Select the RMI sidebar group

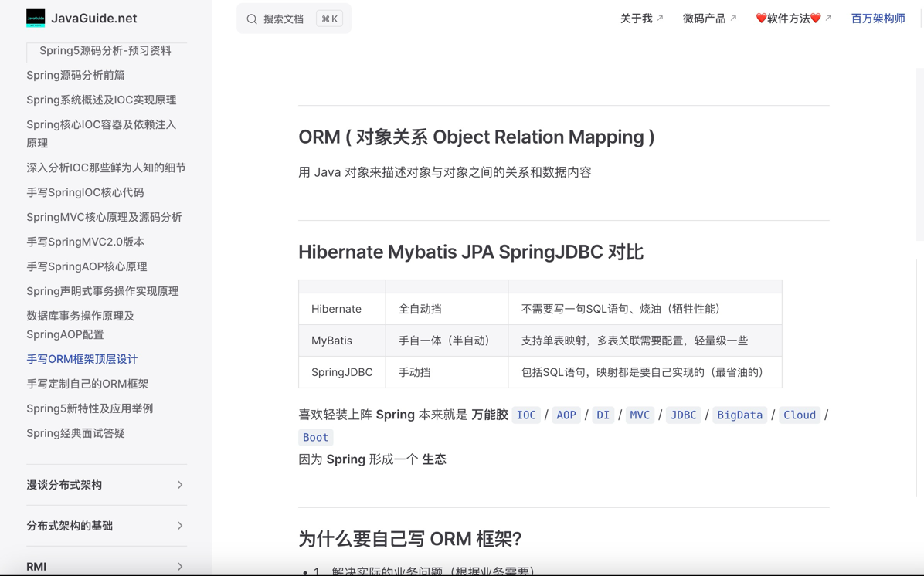coord(107,566)
